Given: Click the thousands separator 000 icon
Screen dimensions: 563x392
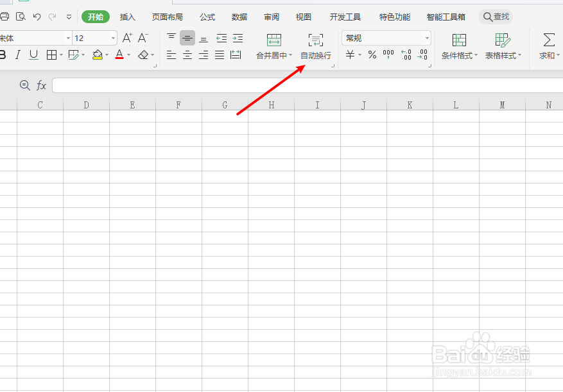Looking at the screenshot, I should 388,54.
